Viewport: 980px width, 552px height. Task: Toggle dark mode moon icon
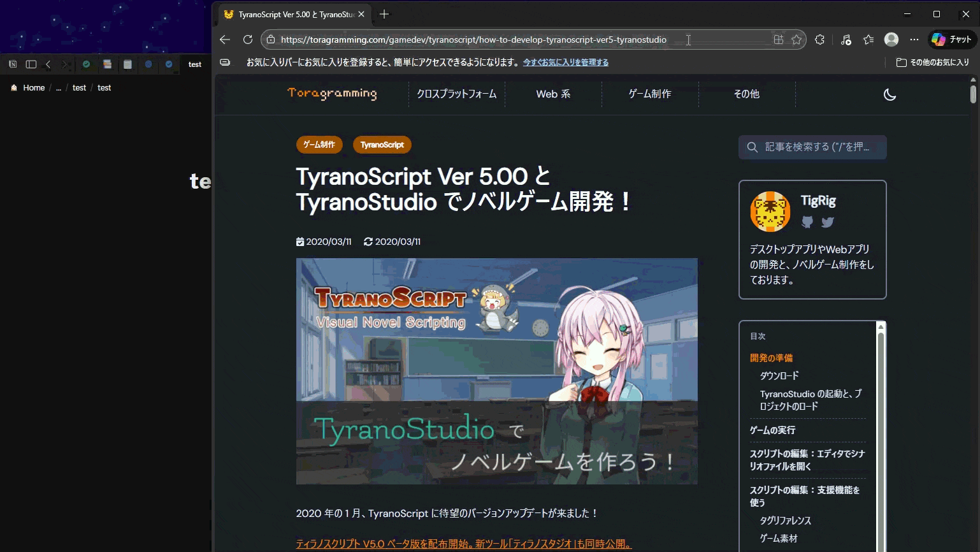tap(890, 94)
